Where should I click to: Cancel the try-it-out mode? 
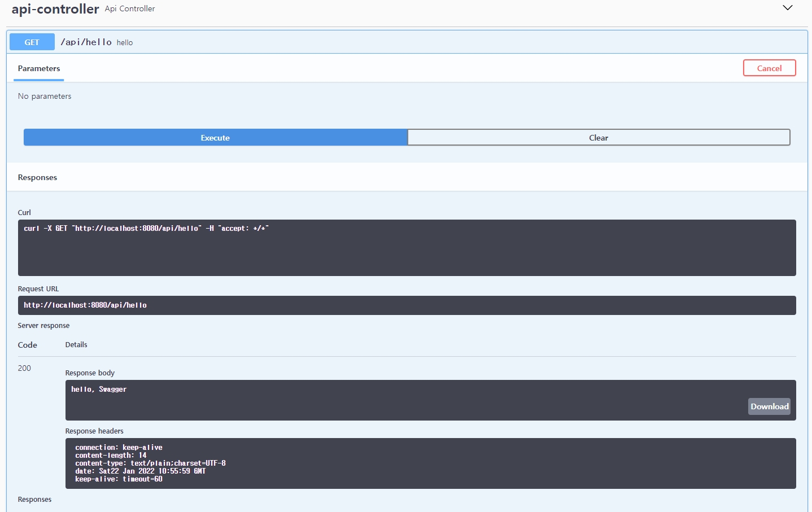click(769, 68)
